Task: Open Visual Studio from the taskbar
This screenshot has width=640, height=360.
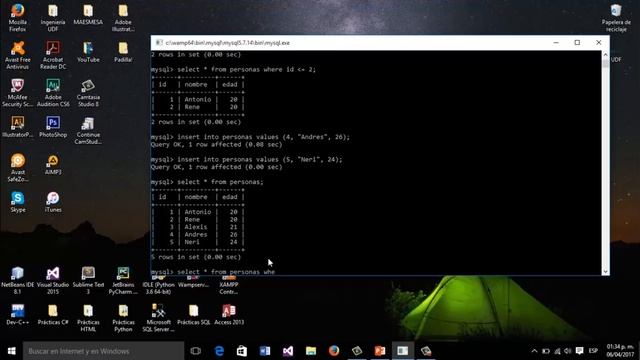Action: pos(288,351)
